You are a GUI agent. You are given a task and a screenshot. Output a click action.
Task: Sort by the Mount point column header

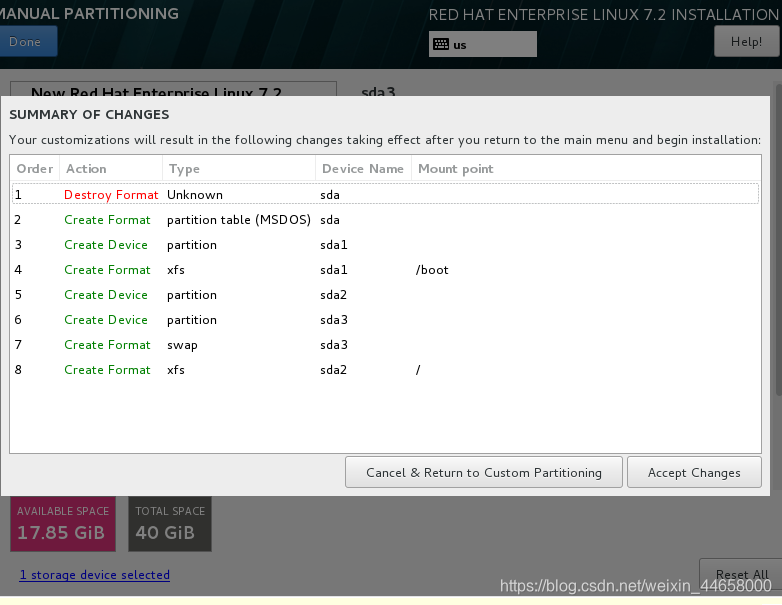(586, 169)
